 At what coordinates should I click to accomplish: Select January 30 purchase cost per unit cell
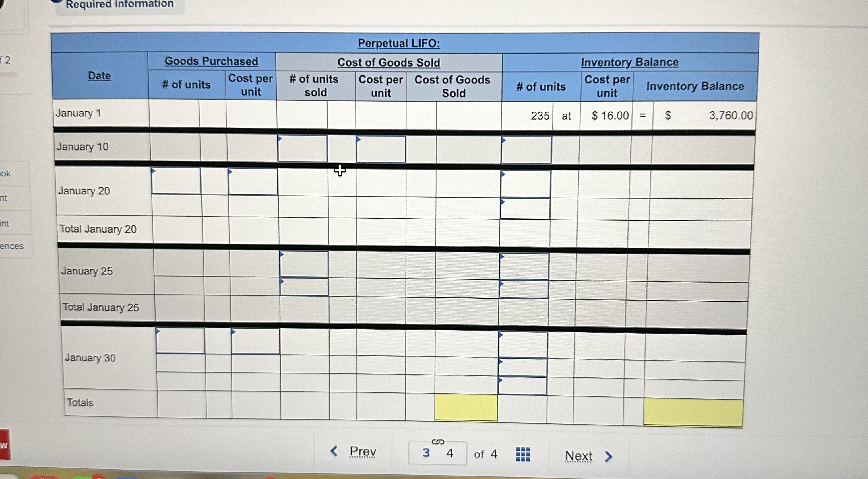255,342
